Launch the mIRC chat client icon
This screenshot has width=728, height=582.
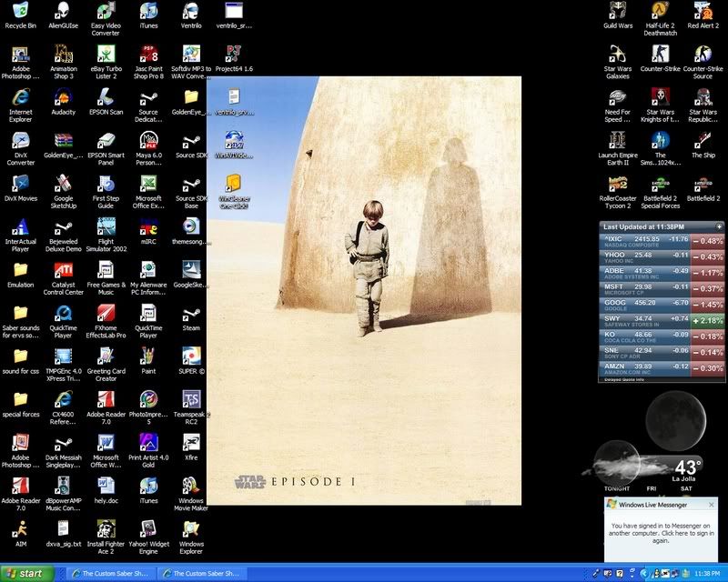[x=148, y=227]
